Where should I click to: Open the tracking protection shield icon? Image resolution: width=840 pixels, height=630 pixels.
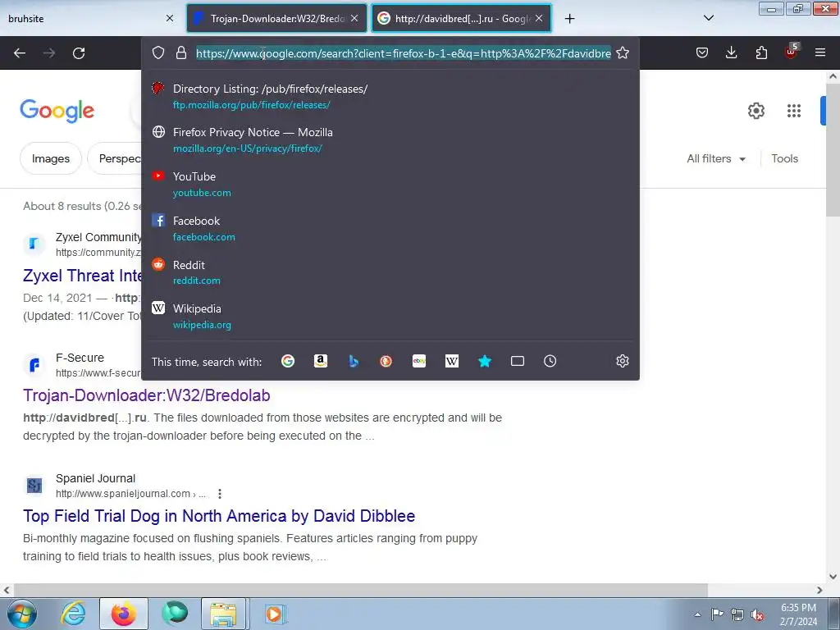click(158, 52)
